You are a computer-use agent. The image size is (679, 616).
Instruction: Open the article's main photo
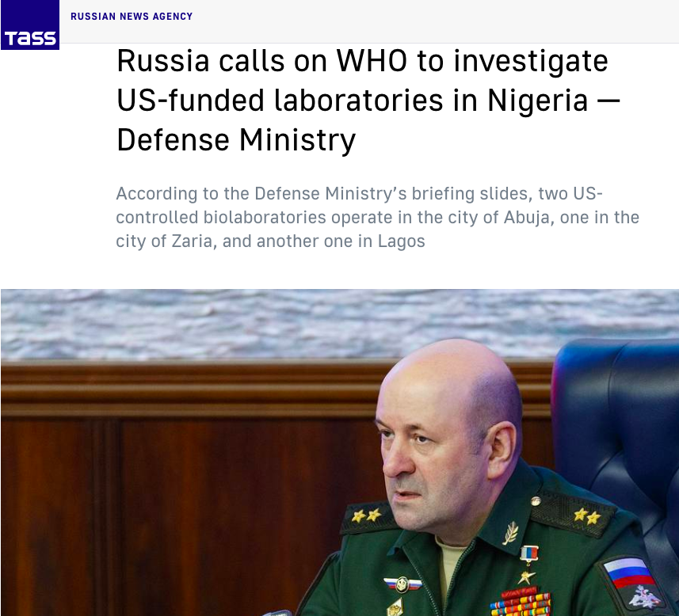pos(340,452)
